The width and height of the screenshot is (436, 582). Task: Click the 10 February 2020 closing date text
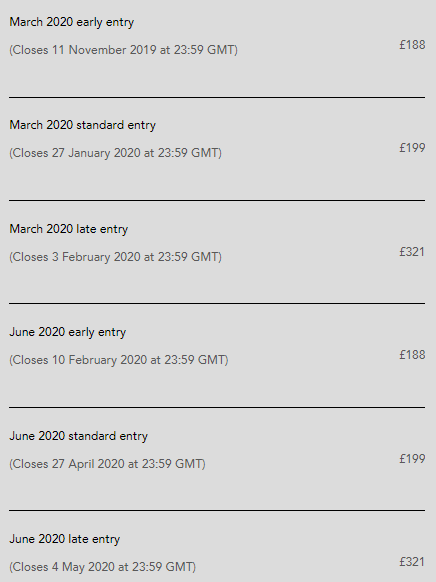(119, 360)
